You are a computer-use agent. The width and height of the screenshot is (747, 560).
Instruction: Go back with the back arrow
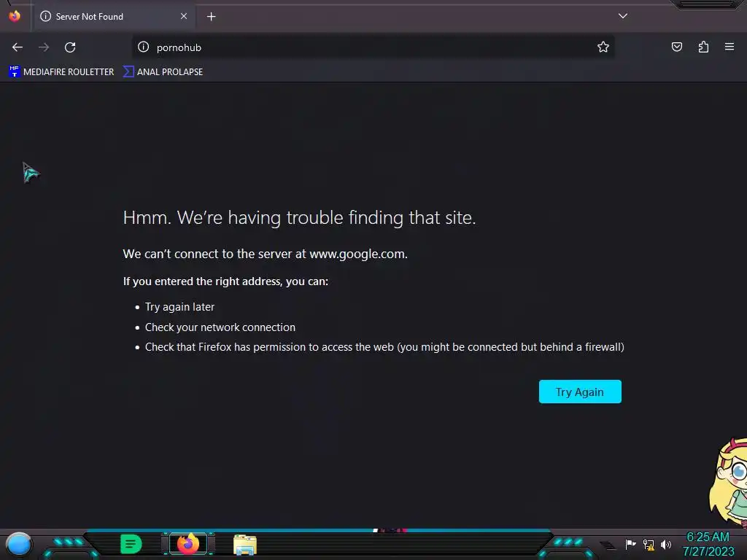coord(18,47)
